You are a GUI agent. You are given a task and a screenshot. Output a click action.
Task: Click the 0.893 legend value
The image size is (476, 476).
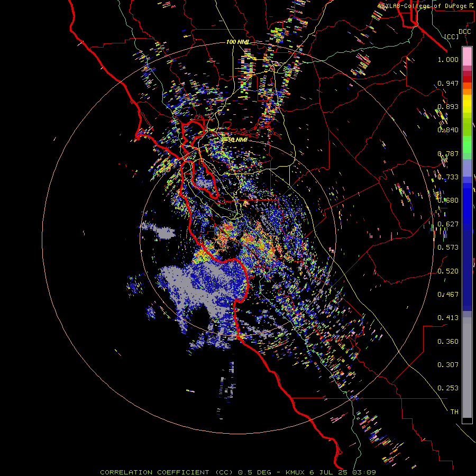pos(448,106)
